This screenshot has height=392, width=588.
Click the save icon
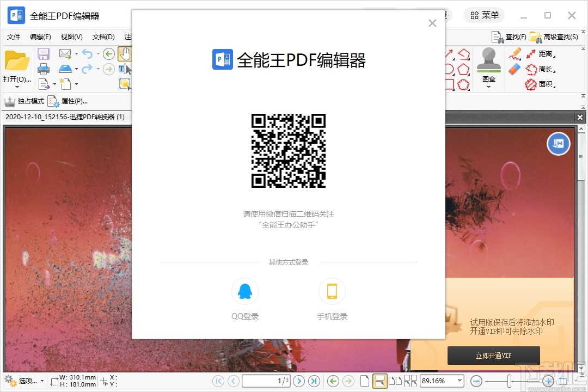44,53
